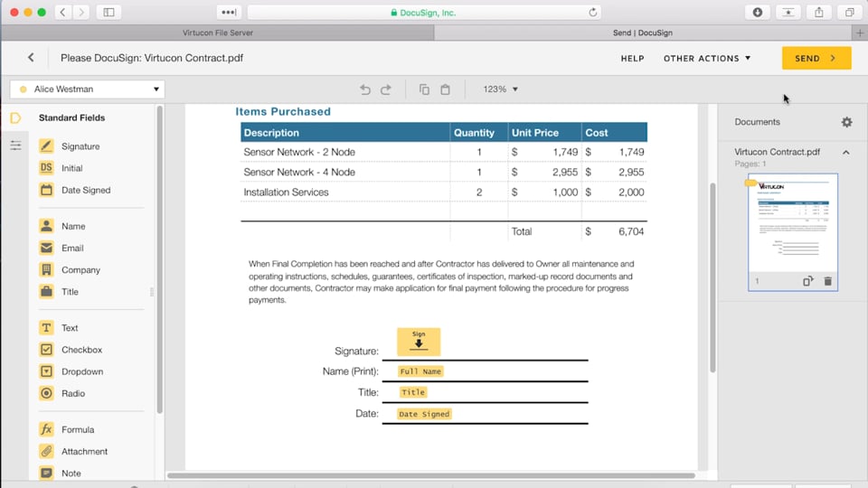The width and height of the screenshot is (868, 488).
Task: Click the copy icon in the toolbar
Action: [424, 89]
